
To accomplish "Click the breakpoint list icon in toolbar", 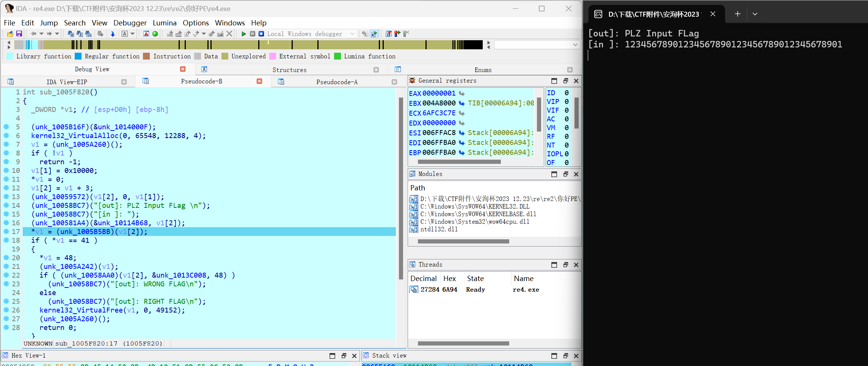I will coord(388,34).
